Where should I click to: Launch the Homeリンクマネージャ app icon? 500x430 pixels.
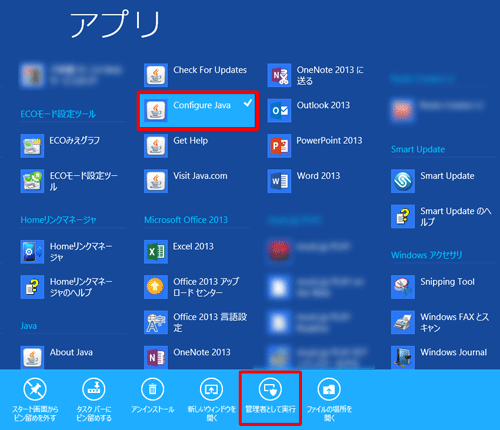click(x=32, y=252)
